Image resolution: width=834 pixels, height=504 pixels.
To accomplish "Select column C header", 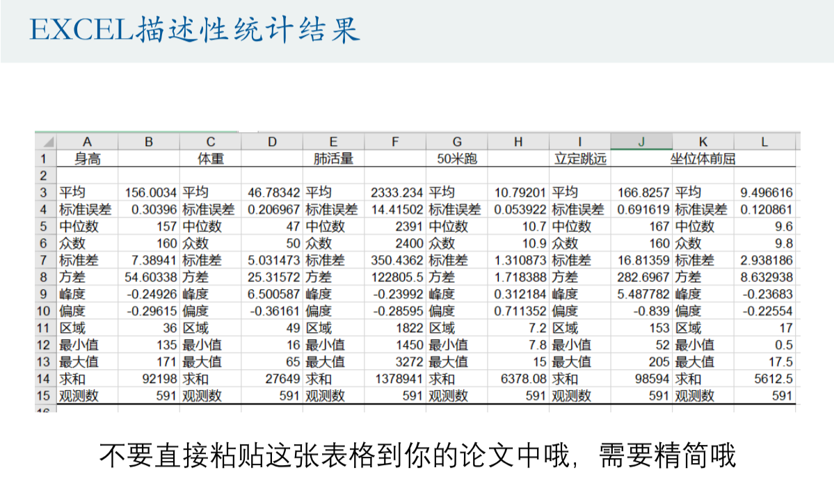I will 211,142.
